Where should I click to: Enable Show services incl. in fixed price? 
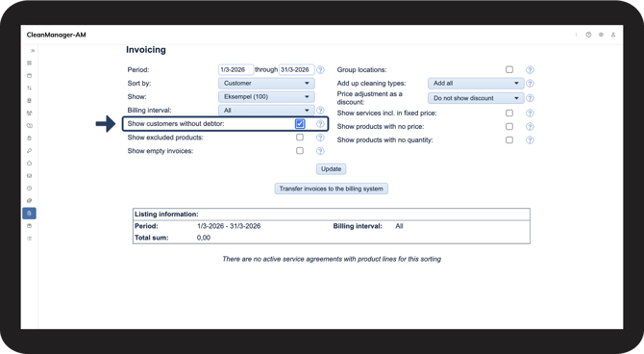point(509,114)
